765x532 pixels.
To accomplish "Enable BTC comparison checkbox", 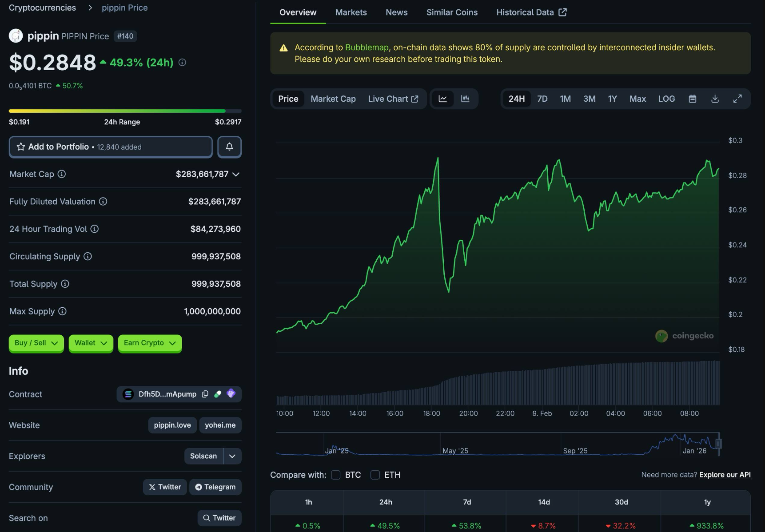I will [336, 475].
